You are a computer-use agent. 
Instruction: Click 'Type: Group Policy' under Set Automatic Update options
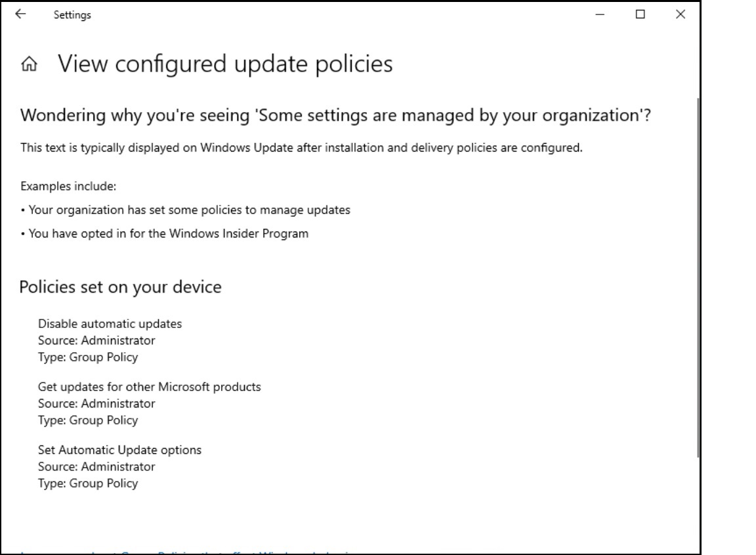coord(88,483)
